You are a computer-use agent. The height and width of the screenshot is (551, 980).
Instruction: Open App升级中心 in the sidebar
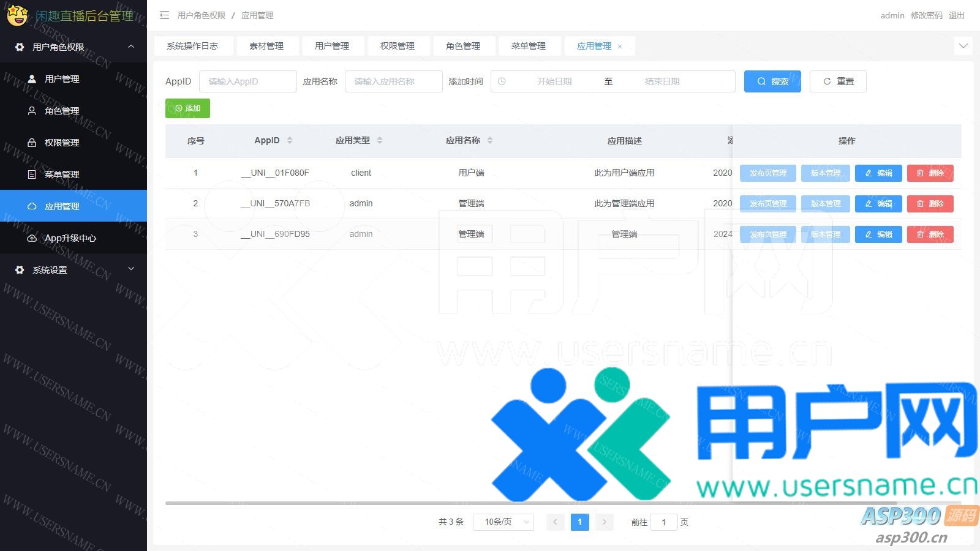tap(73, 238)
